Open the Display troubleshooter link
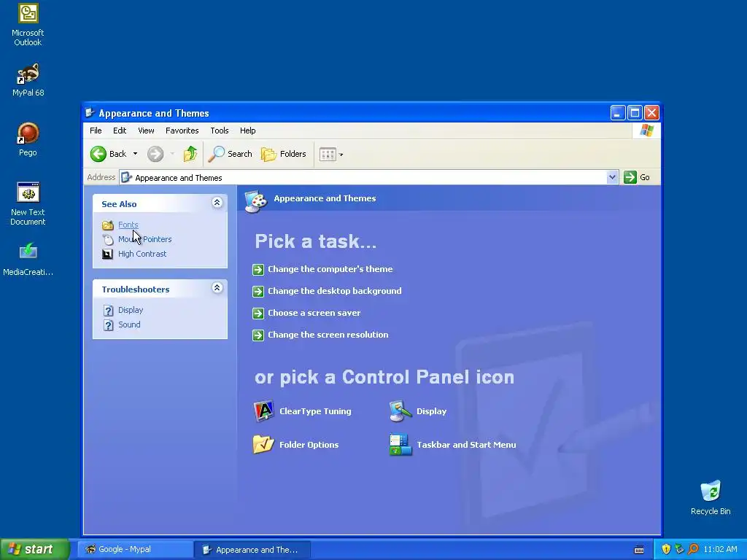This screenshot has width=747, height=560. [131, 310]
